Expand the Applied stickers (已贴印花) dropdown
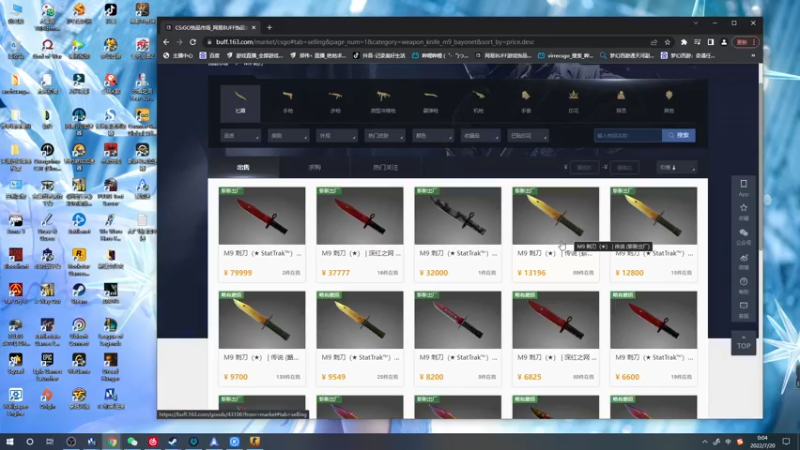This screenshot has width=800, height=450. [x=529, y=136]
